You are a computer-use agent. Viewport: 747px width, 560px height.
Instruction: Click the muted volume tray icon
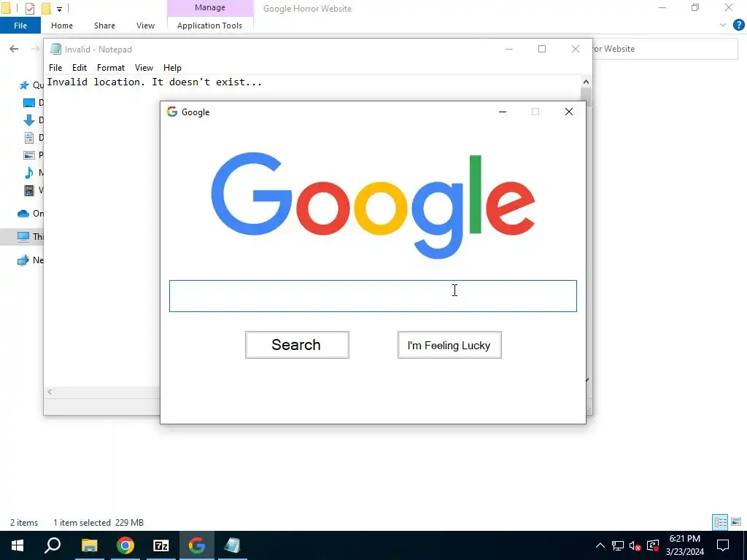(x=635, y=545)
